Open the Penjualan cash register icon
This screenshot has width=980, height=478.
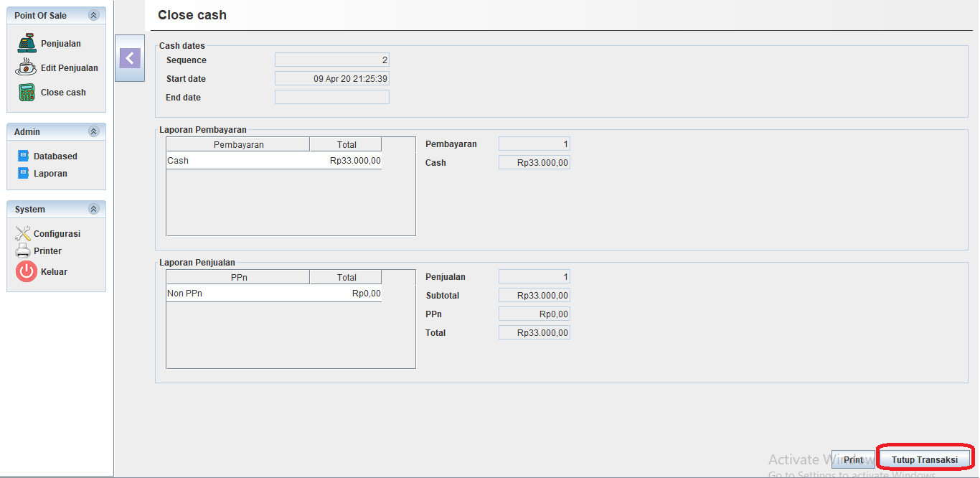click(x=27, y=44)
